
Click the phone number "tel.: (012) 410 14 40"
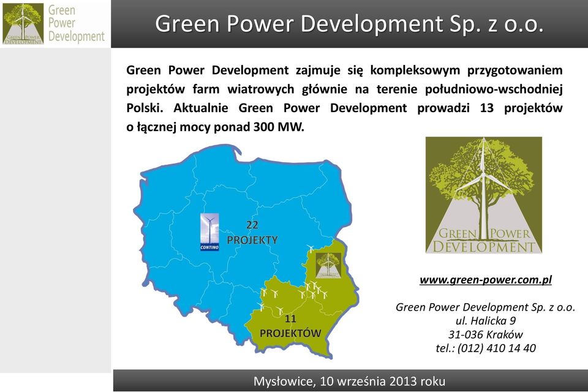[x=486, y=348]
